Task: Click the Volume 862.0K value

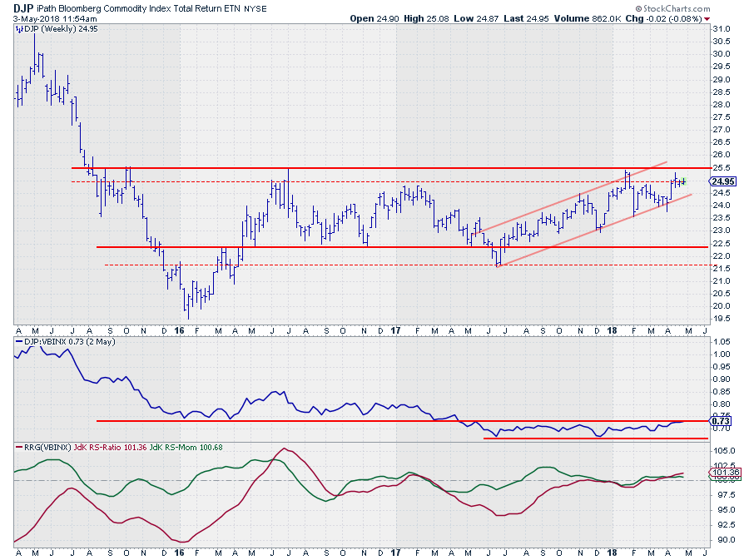Action: [588, 18]
